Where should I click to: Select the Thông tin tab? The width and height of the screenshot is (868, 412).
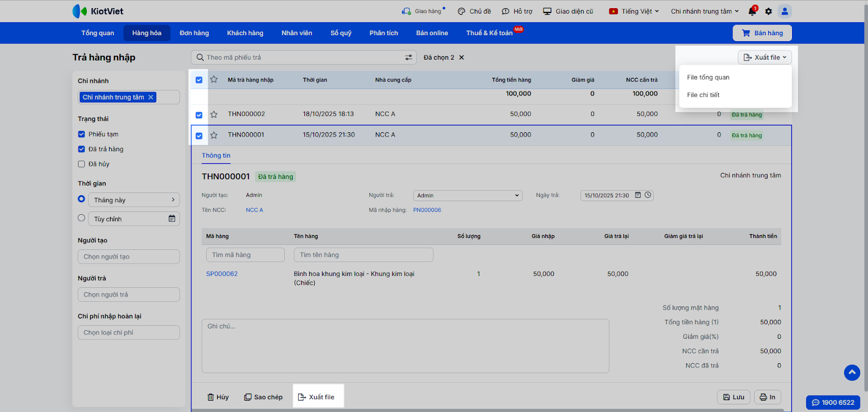coord(216,156)
